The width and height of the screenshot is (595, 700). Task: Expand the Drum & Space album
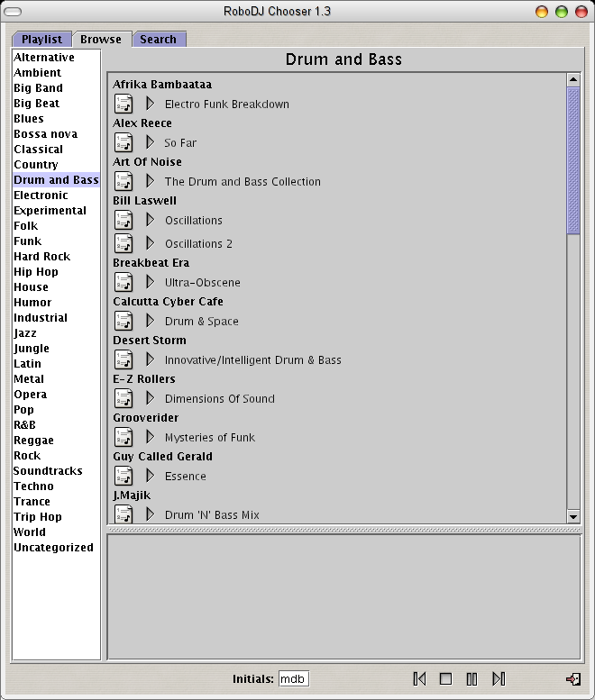(151, 321)
